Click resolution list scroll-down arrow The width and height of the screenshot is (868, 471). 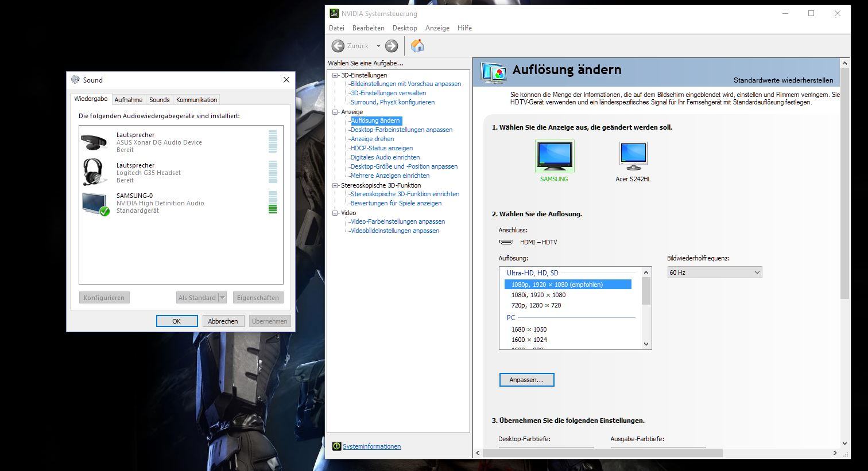click(646, 344)
